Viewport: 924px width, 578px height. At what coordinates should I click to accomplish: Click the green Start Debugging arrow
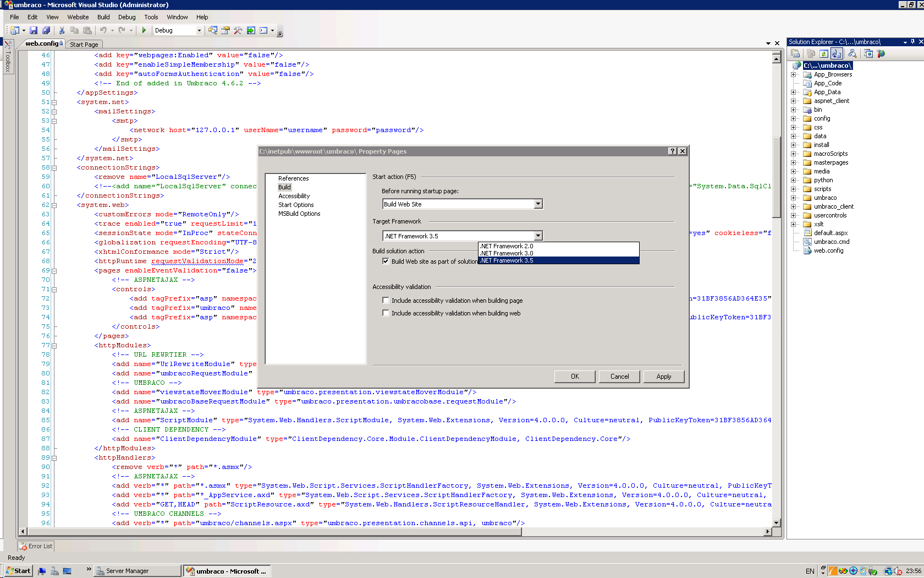click(x=144, y=30)
